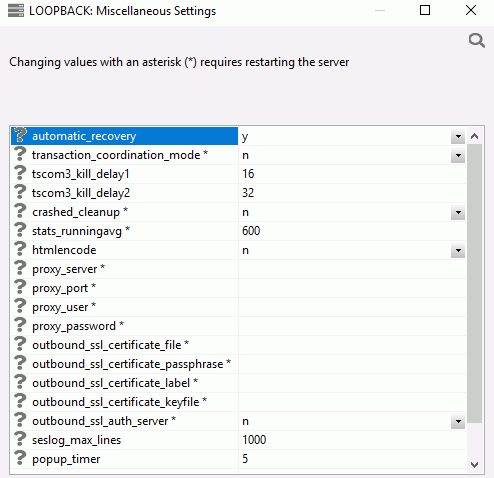Image resolution: width=494 pixels, height=478 pixels.
Task: Select the tscom3_kill_delay1 value field
Action: 352,174
